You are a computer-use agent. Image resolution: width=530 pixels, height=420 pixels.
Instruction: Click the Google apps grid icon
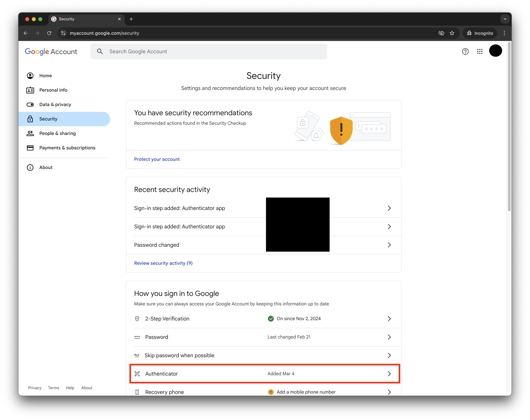pos(480,51)
